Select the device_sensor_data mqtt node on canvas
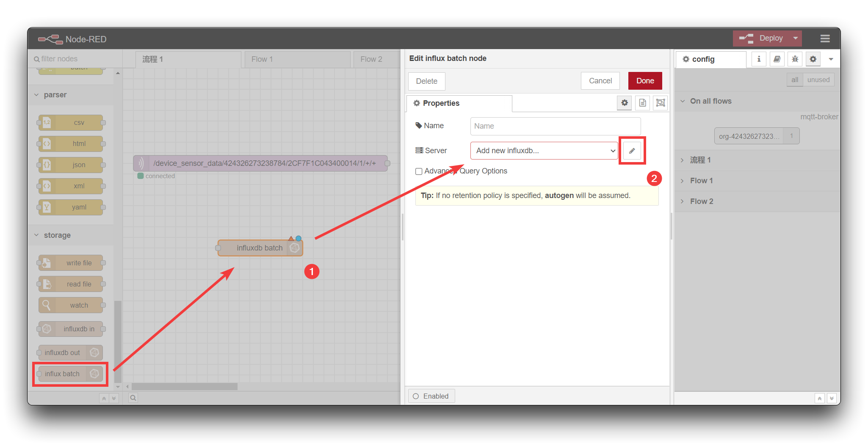 click(260, 163)
